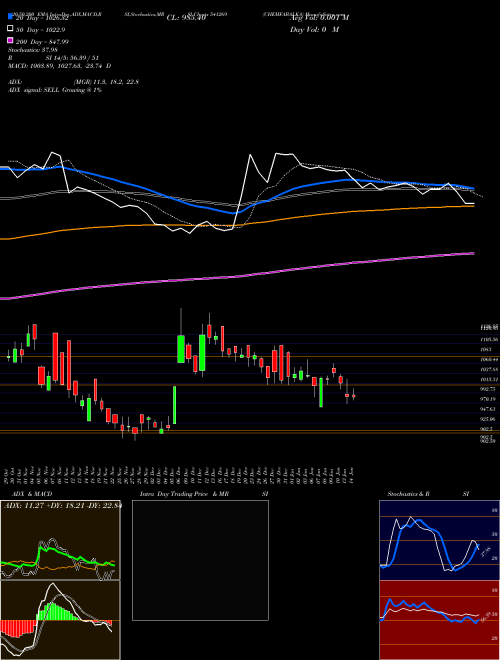This screenshot has height=660, width=500.
Task: Click the blue 20 Day legend swatch
Action: [11, 17]
